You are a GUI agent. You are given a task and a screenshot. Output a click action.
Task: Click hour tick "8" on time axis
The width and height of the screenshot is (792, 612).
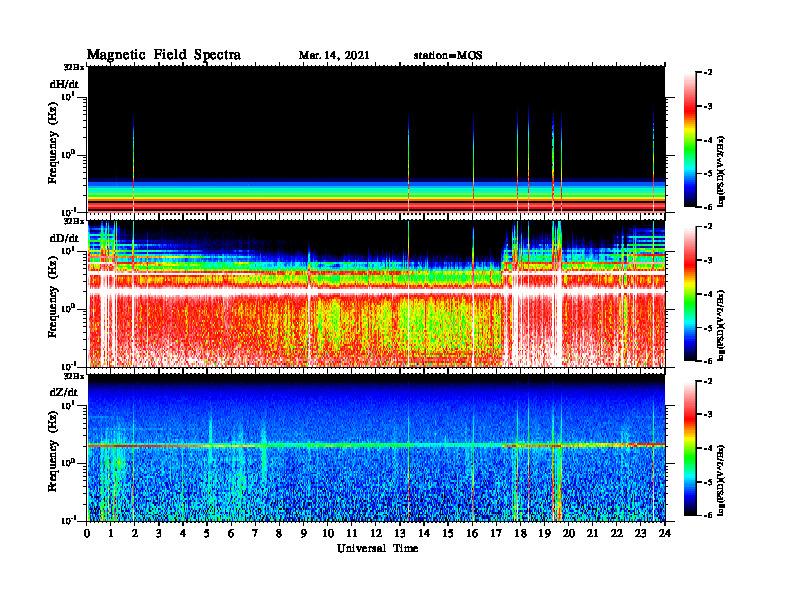click(x=279, y=533)
